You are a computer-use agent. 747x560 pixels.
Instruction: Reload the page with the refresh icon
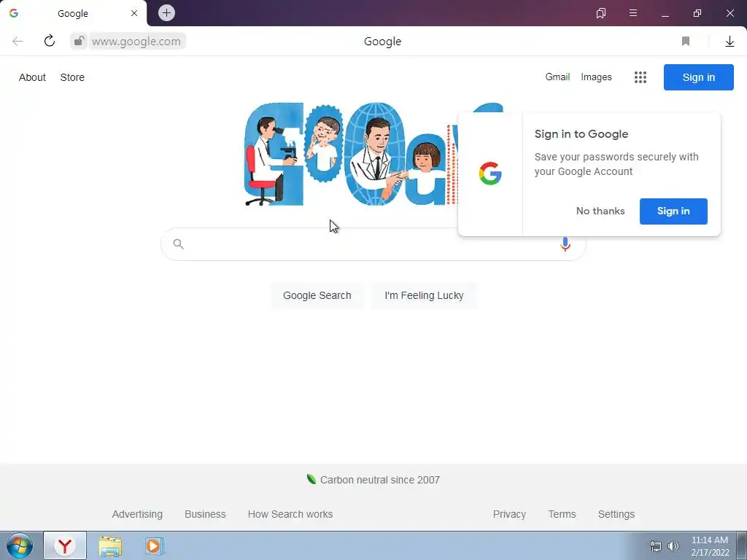pos(50,41)
